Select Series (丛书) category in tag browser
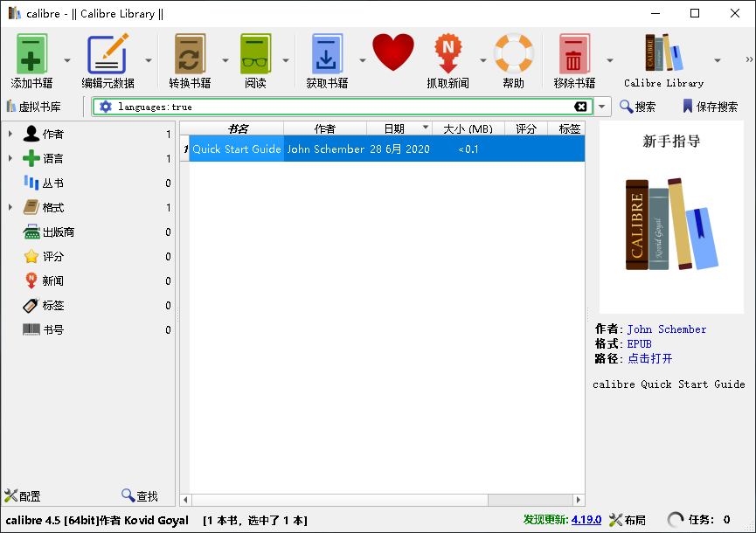The image size is (756, 533). pyautogui.click(x=52, y=183)
